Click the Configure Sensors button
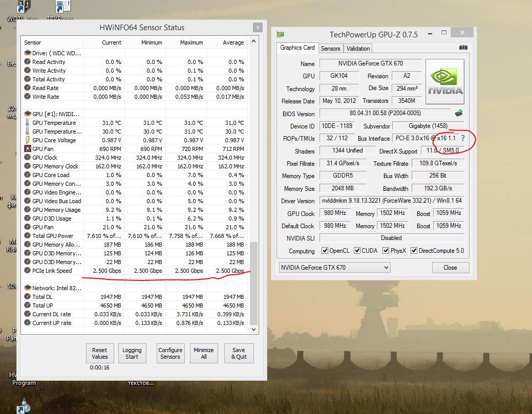 tap(170, 353)
